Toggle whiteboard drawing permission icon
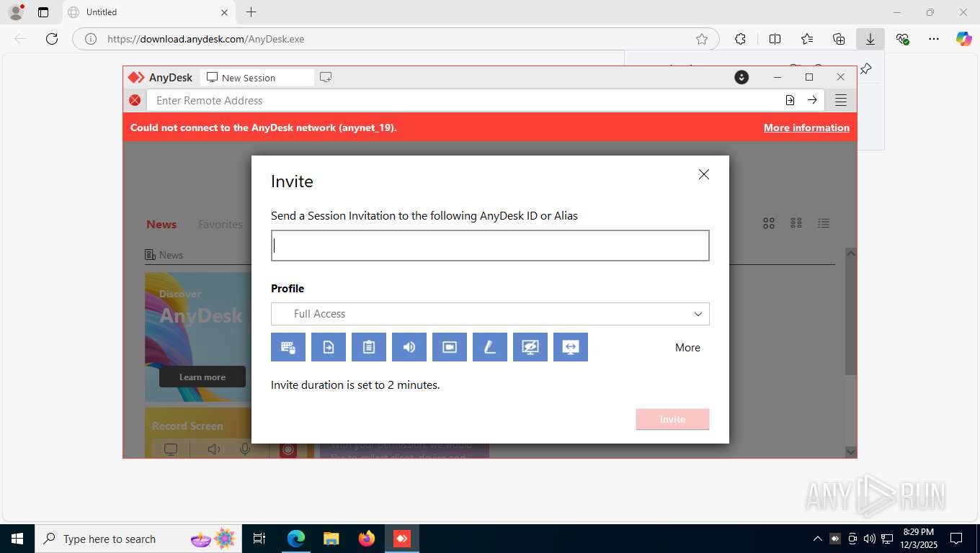Viewport: 980px width, 553px height. (x=490, y=347)
